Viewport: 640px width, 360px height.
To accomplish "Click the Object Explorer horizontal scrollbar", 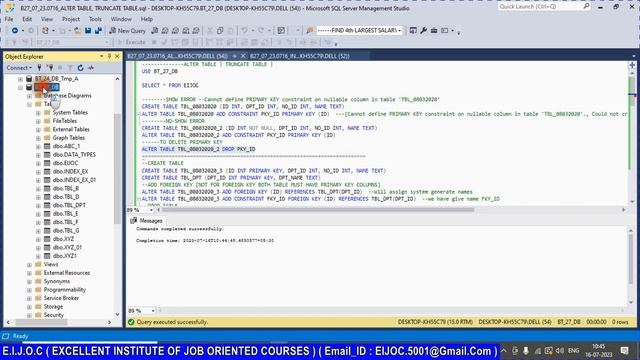I will (42, 322).
